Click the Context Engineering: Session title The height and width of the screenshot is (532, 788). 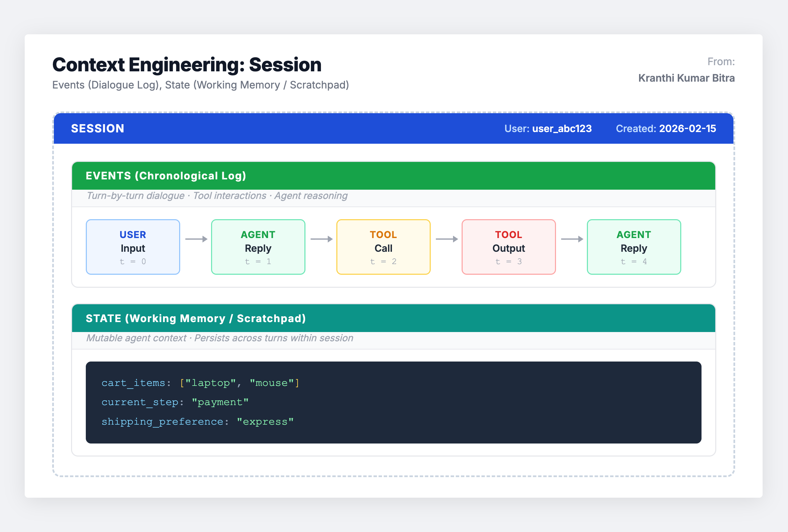(x=187, y=65)
